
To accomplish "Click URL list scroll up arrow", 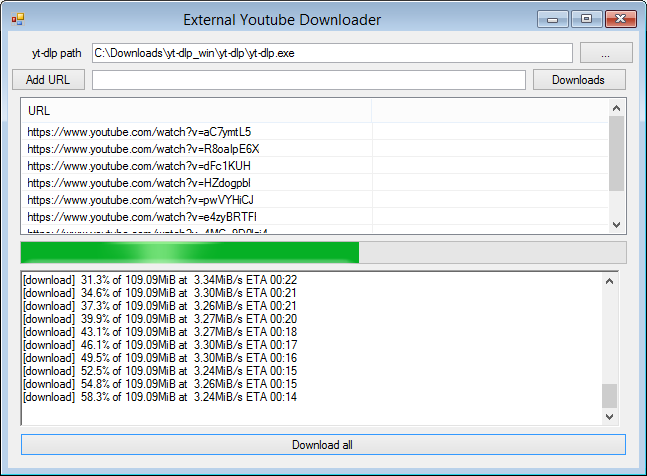I will coord(616,108).
